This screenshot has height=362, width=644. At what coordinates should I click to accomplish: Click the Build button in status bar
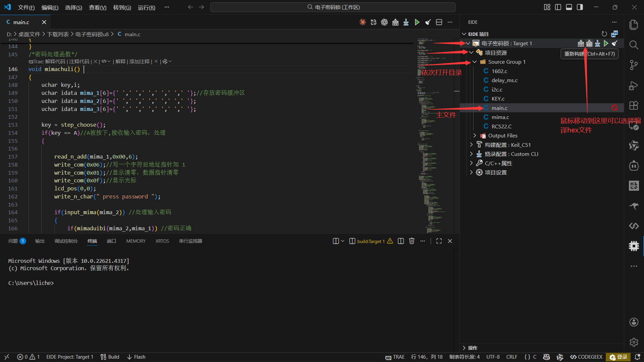point(110,357)
